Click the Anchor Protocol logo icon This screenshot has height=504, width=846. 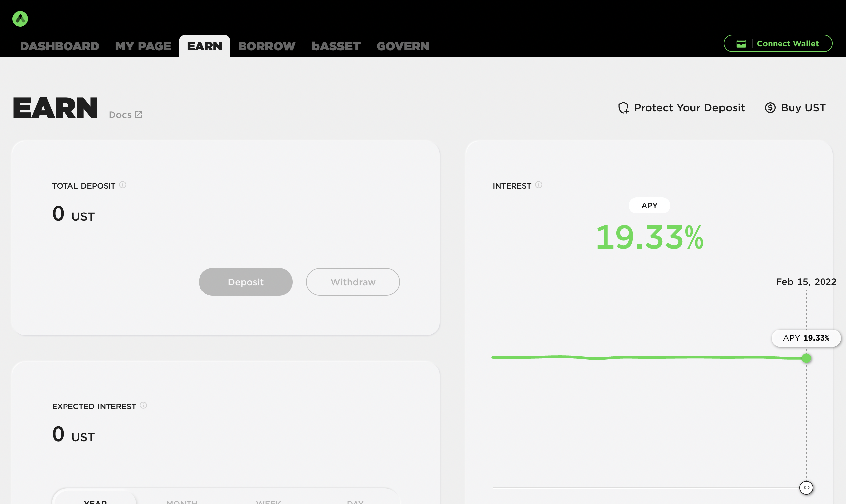(x=20, y=19)
